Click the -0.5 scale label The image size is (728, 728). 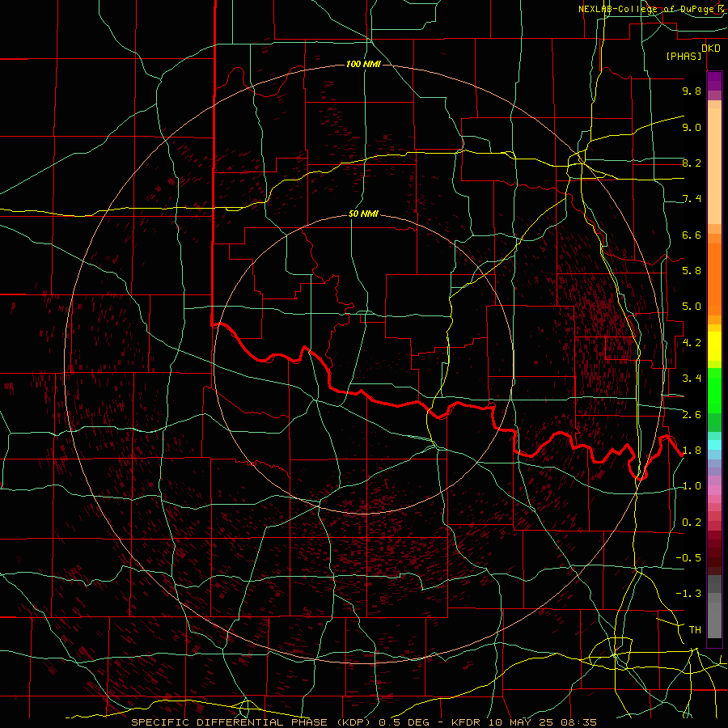688,558
